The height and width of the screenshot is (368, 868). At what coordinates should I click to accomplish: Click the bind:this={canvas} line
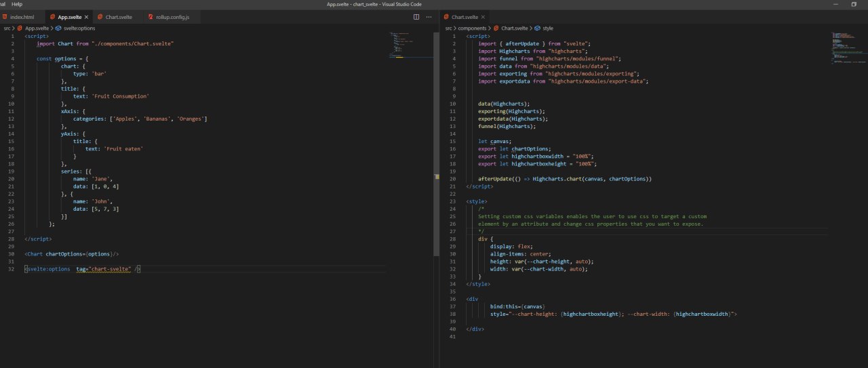[x=518, y=306]
